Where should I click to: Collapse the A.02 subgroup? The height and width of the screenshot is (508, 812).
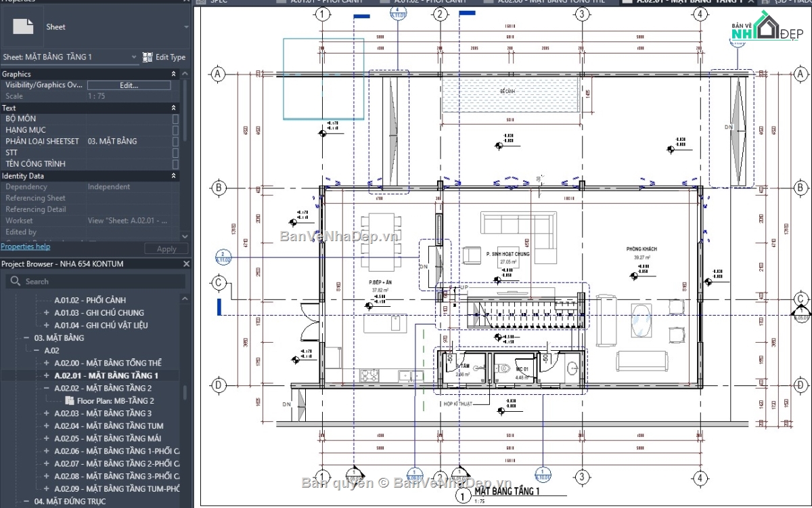[37, 350]
